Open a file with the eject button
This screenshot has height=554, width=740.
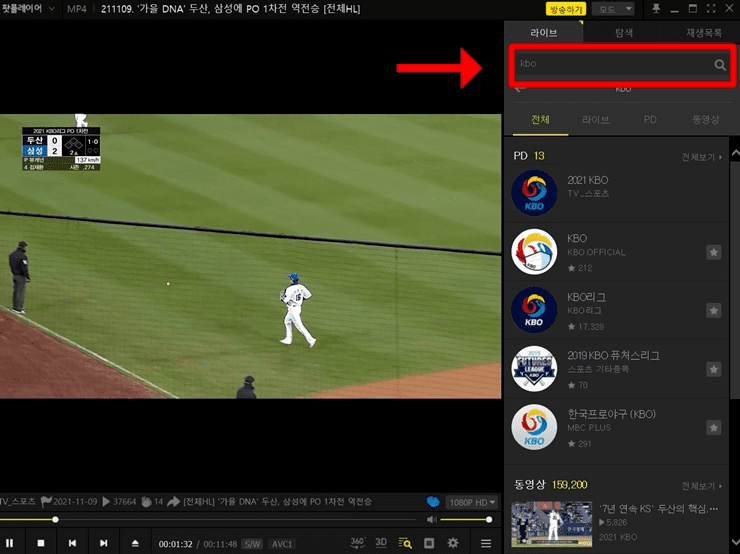coord(135,543)
